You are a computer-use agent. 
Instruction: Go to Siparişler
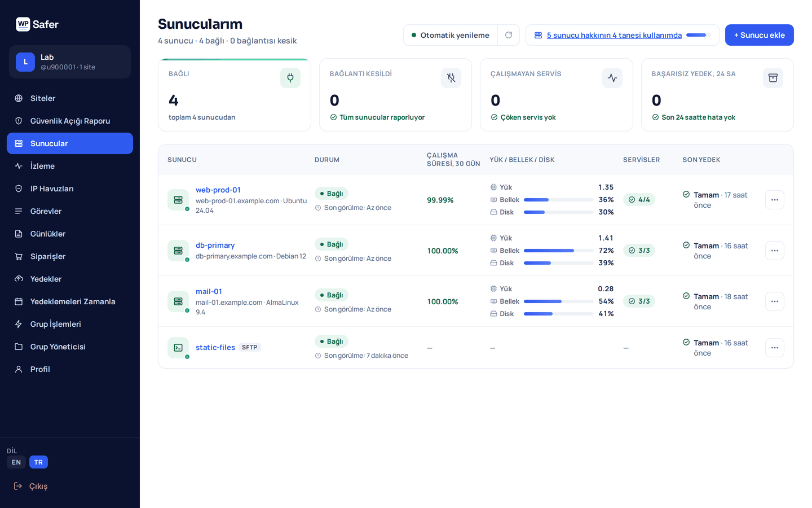70,256
